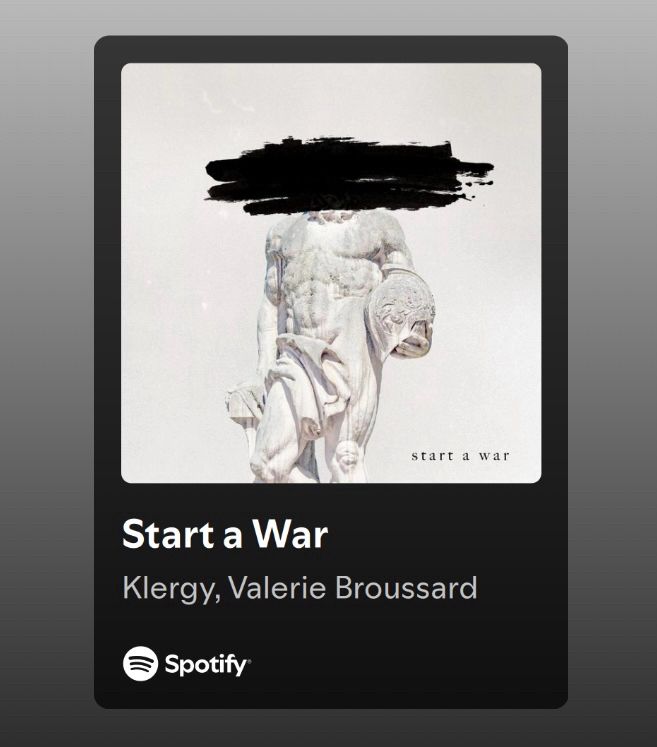This screenshot has height=747, width=657.
Task: Click the small 'start a war' cover caption
Action: (x=460, y=456)
